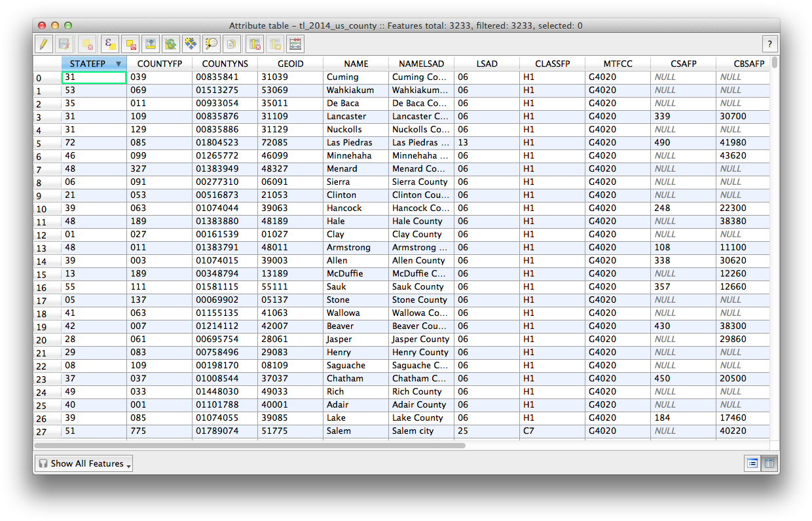
Task: Click the invert selection icon
Action: (x=171, y=44)
